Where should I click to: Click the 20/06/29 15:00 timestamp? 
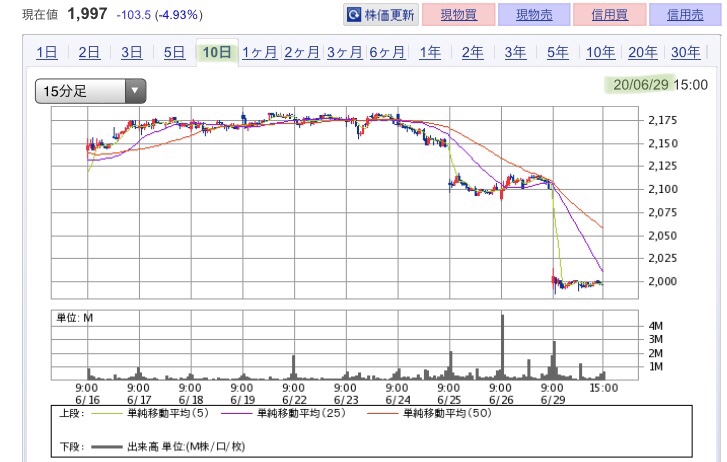[660, 85]
